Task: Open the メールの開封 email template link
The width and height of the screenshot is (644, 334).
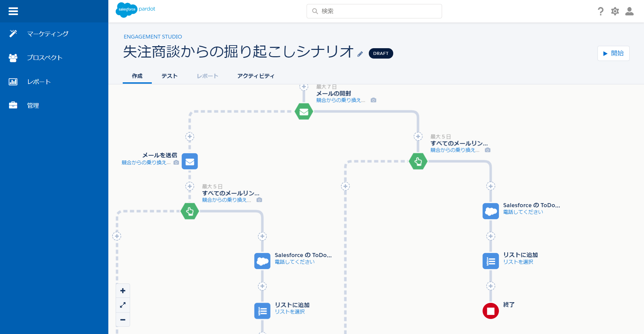Action: [341, 100]
